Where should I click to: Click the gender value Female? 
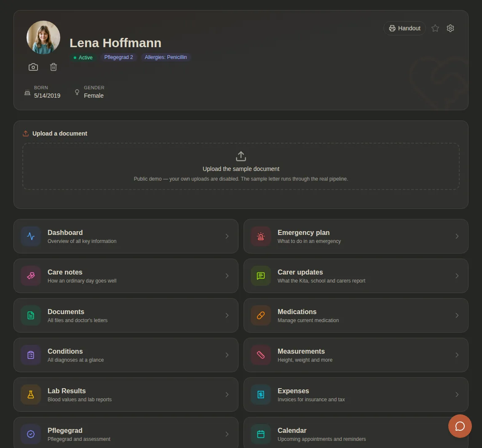point(94,96)
